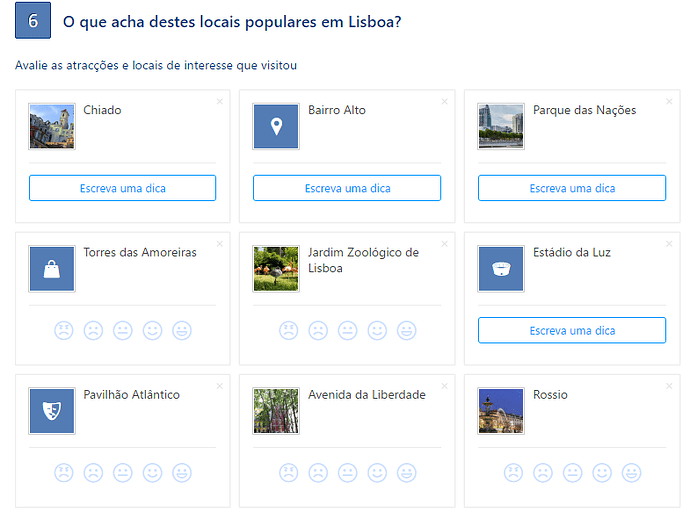Remove the Rossio card using its X
This screenshot has height=512, width=690.
(669, 385)
